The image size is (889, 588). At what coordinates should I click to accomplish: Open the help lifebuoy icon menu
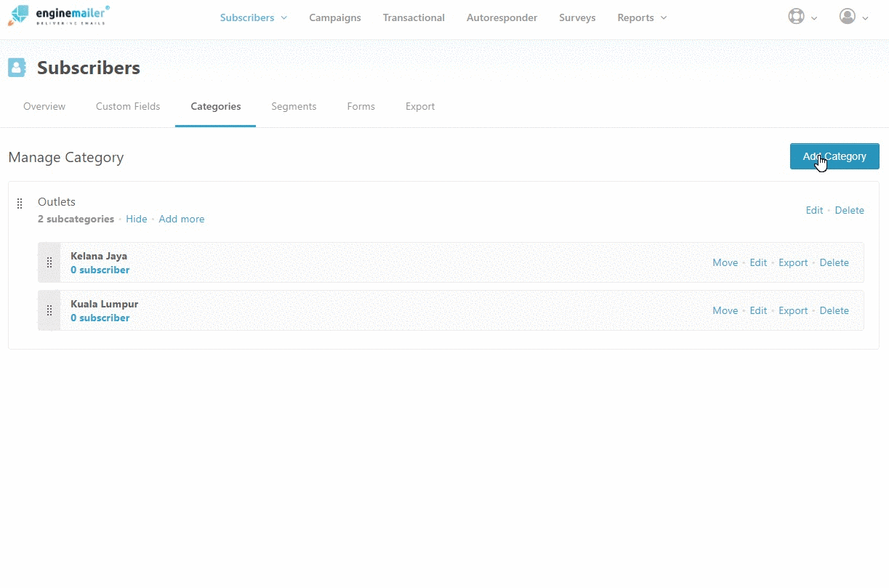point(796,17)
